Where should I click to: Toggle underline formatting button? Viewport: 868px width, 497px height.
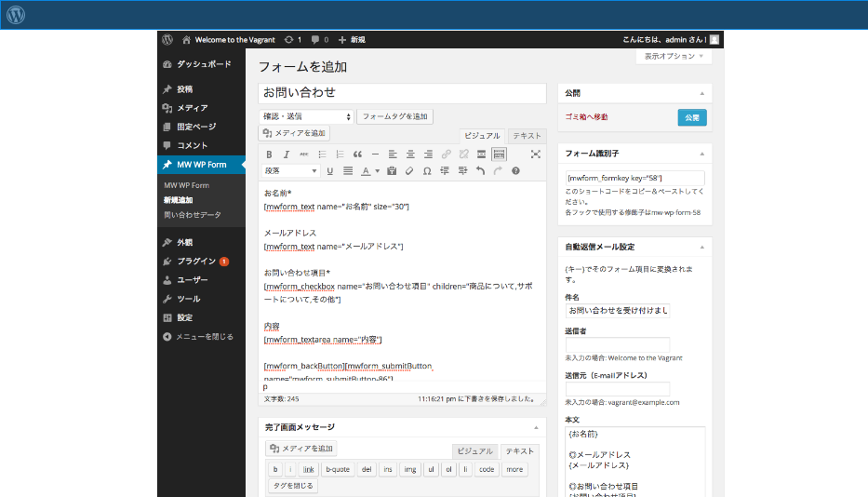(329, 171)
